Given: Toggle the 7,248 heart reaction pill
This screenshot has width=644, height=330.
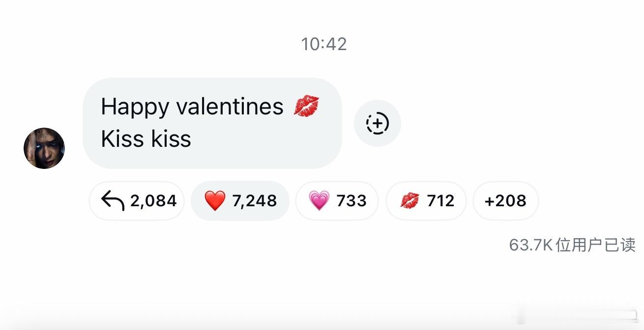Looking at the screenshot, I should tap(240, 201).
